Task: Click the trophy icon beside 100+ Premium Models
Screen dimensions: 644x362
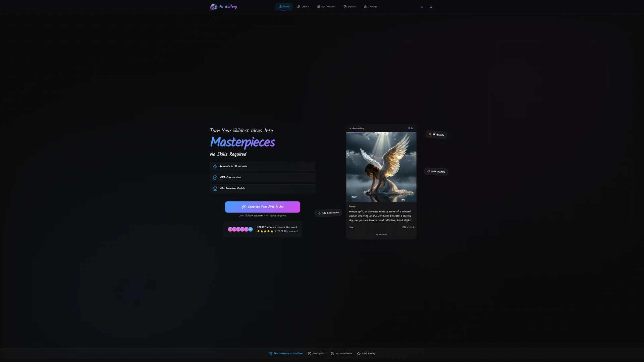Action: tap(215, 189)
